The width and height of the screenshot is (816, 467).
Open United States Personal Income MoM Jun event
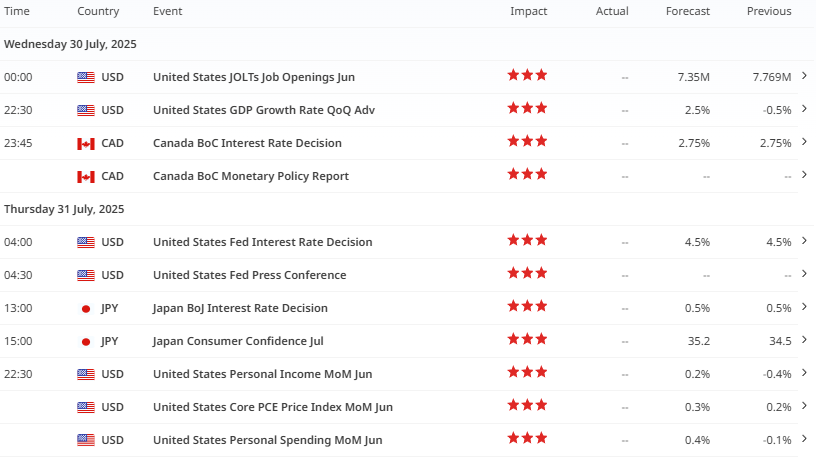click(x=262, y=374)
